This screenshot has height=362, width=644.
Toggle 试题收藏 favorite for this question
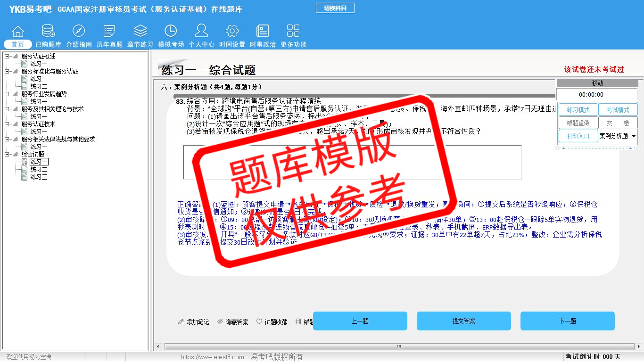pos(272,322)
